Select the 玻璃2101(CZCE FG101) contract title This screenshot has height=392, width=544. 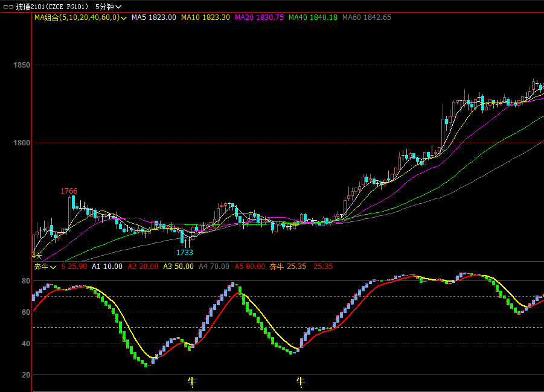pos(52,7)
